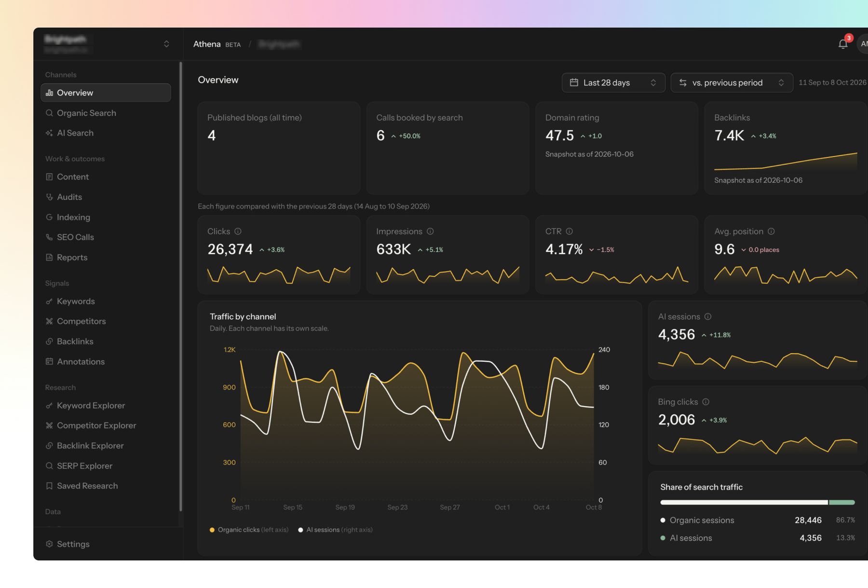This screenshot has width=868, height=588.
Task: Click the swap arrows icon in comparison selector
Action: click(683, 82)
